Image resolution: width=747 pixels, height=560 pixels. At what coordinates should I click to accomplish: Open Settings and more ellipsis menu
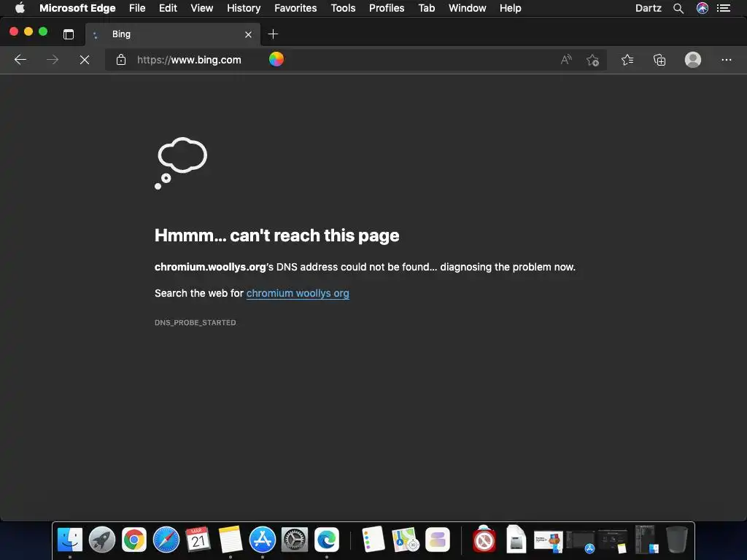point(726,60)
